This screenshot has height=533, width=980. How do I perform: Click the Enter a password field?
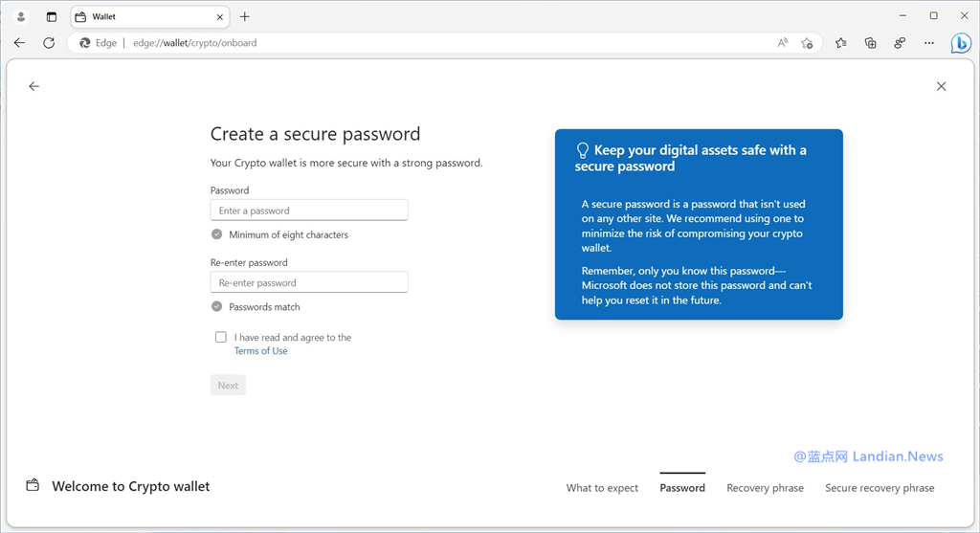[x=309, y=211]
